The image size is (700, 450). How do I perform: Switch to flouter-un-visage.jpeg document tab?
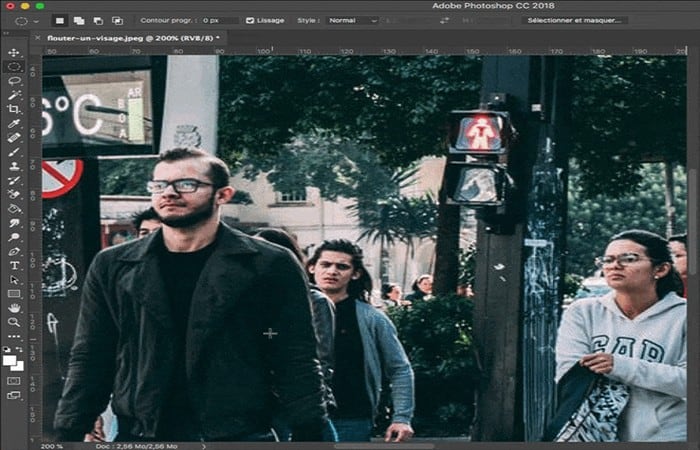tap(133, 38)
